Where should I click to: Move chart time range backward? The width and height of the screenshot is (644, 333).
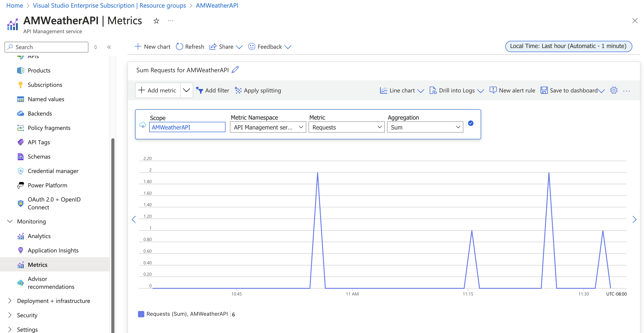[134, 219]
